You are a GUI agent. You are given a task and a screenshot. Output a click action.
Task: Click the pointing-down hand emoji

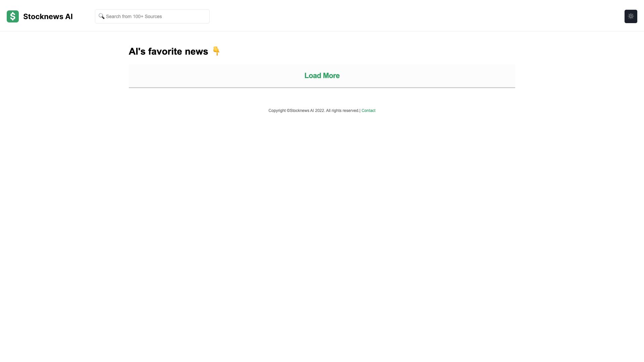[216, 51]
